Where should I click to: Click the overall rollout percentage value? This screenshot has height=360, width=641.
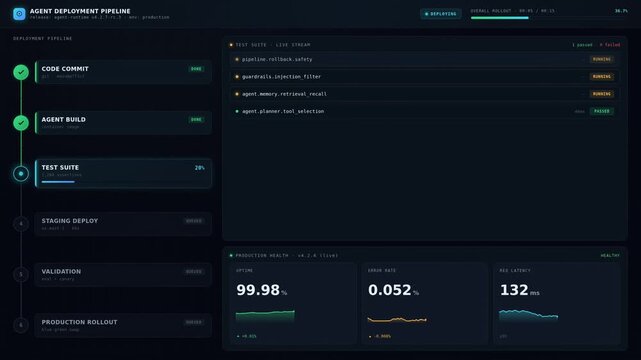click(x=621, y=11)
